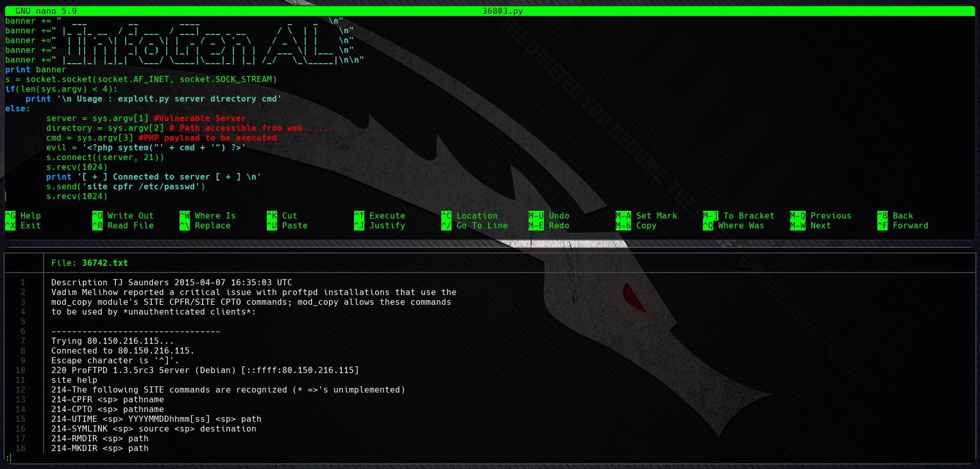
Task: Click the Usage exploit.py print line
Action: (x=154, y=99)
